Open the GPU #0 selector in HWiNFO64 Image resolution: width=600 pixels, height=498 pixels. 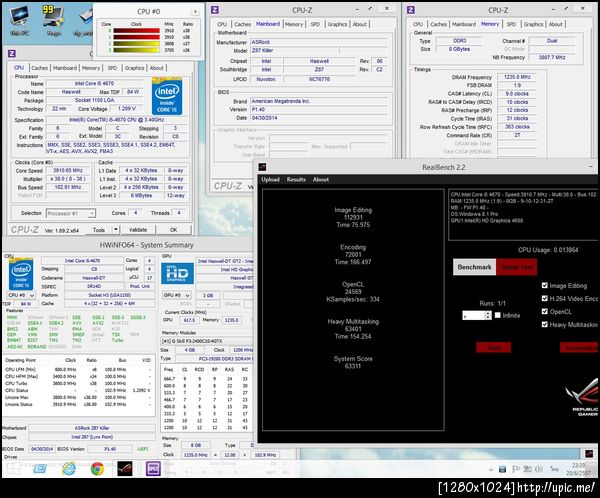[177, 295]
